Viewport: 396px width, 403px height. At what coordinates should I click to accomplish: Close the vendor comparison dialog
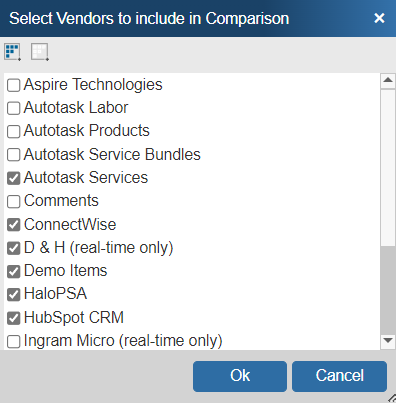tap(379, 18)
